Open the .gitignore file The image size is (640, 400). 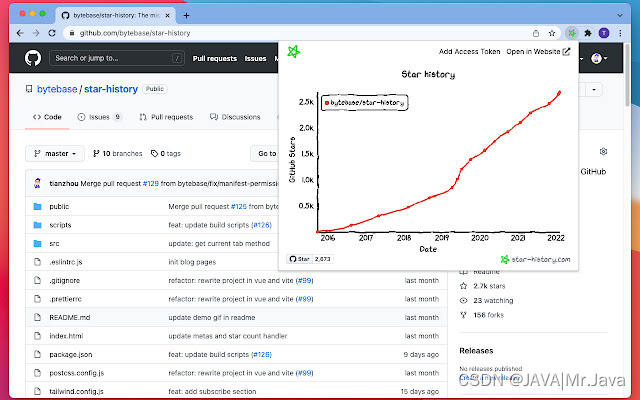[64, 280]
